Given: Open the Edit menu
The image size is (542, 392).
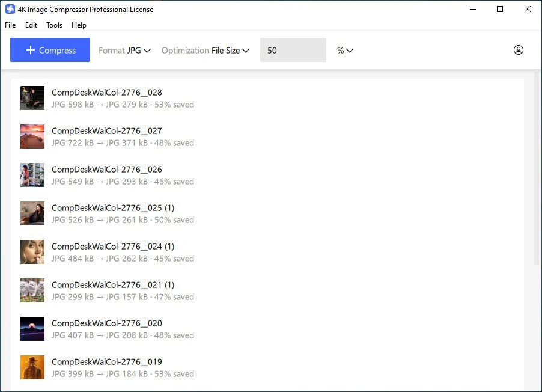Looking at the screenshot, I should (31, 25).
